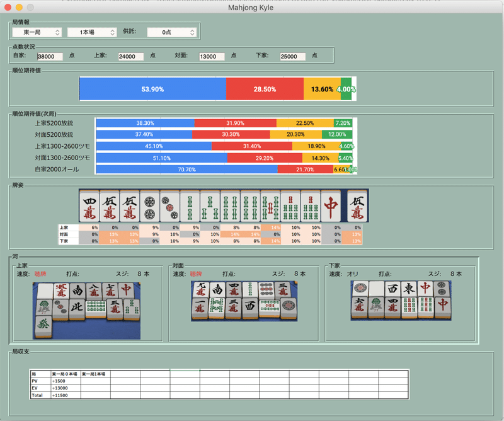Click the 下家 score field 25000
Image resolution: width=504 pixels, height=421 pixels.
pos(292,57)
